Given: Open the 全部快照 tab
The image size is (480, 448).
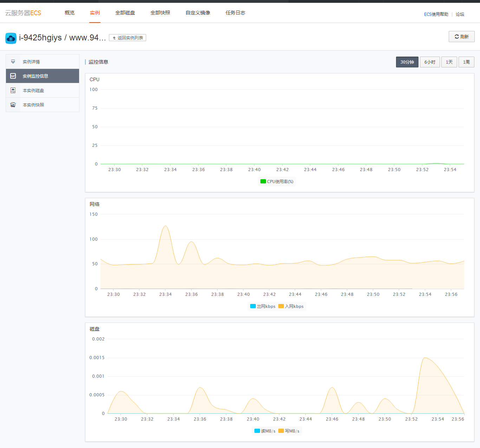Looking at the screenshot, I should coord(160,13).
